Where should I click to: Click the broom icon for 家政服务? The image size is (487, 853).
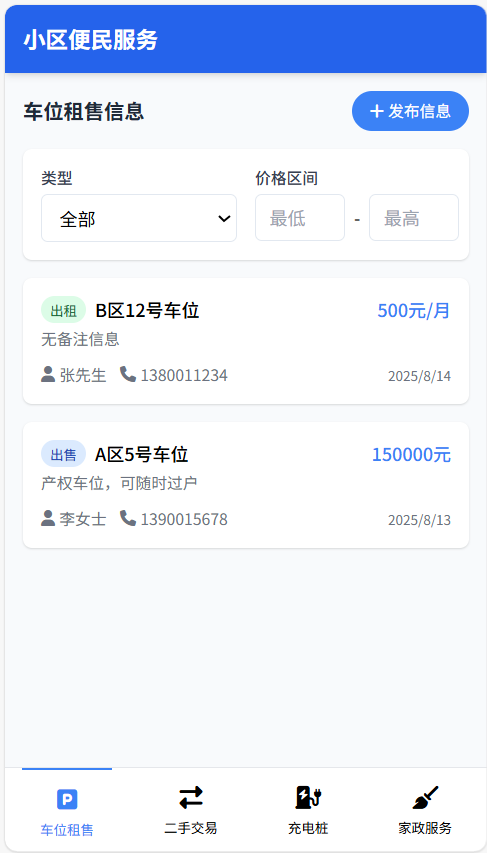[x=425, y=798]
